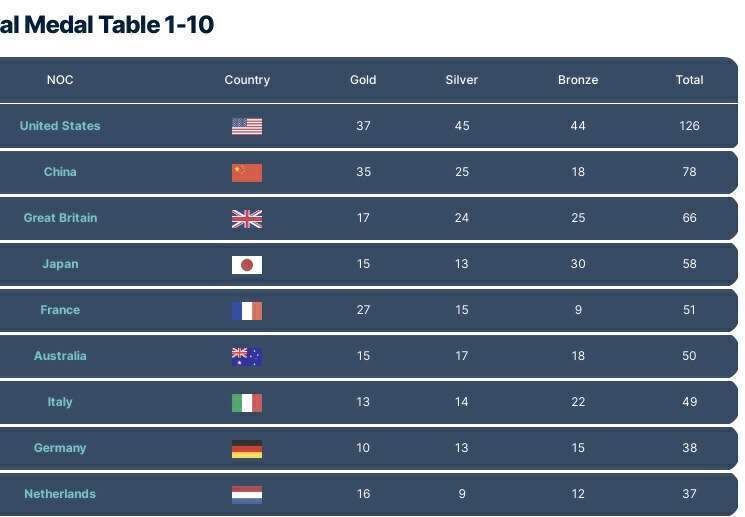This screenshot has height=517, width=745.
Task: Select the Silver column header
Action: (461, 80)
